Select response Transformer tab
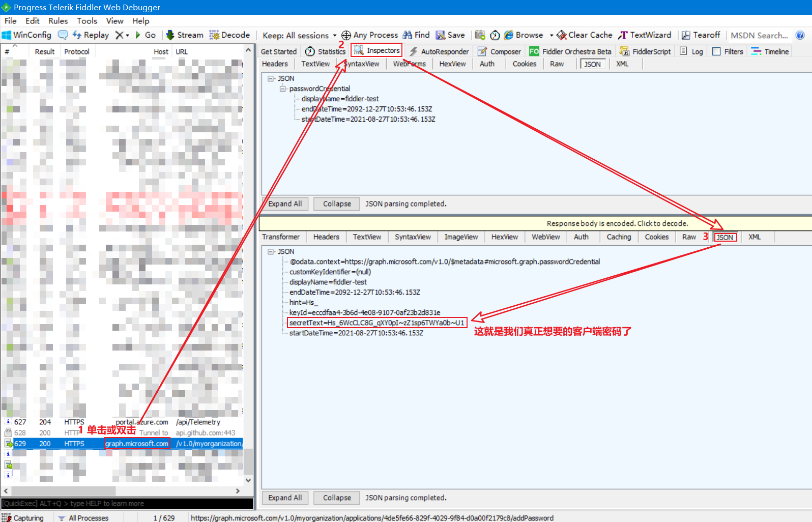This screenshot has height=522, width=812. coord(281,237)
